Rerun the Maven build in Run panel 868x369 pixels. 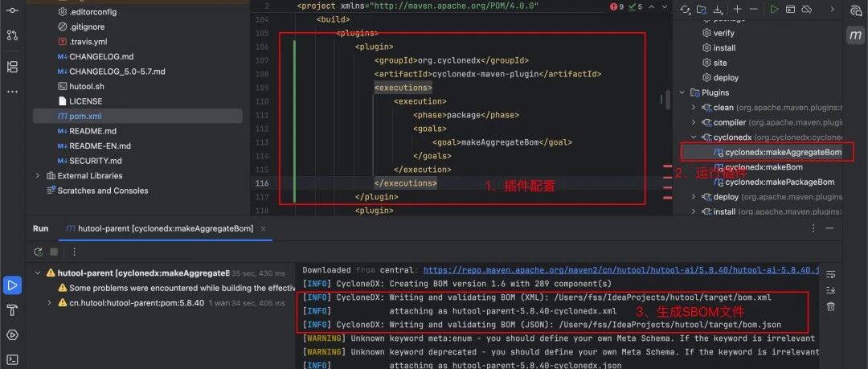pos(39,252)
